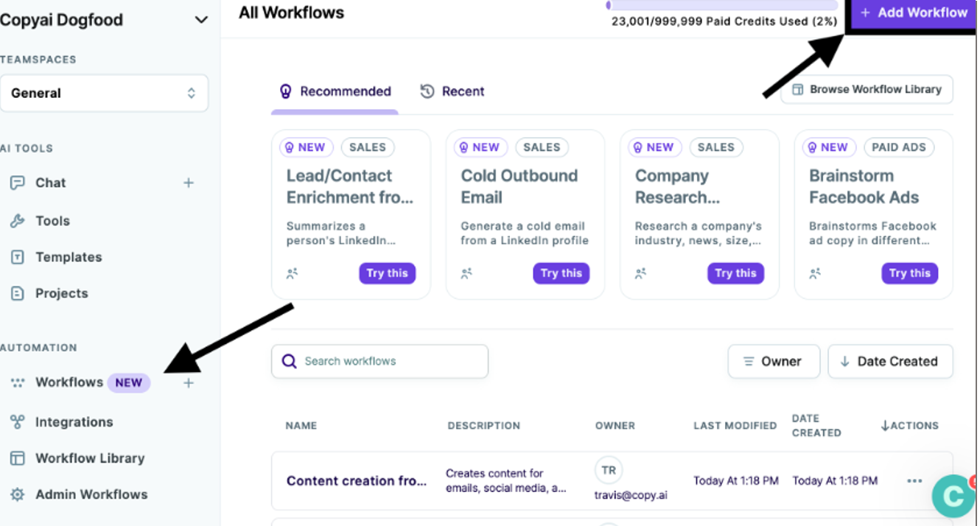Open the General teamspace selector
This screenshot has width=980, height=526.
(x=105, y=93)
